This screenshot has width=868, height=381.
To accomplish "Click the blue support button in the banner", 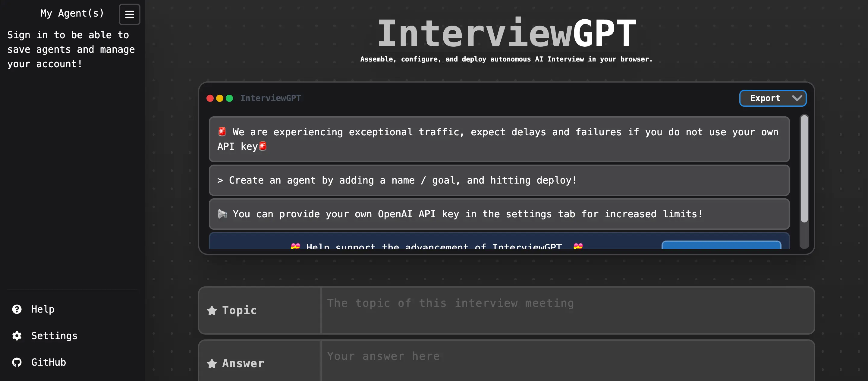I will 721,245.
